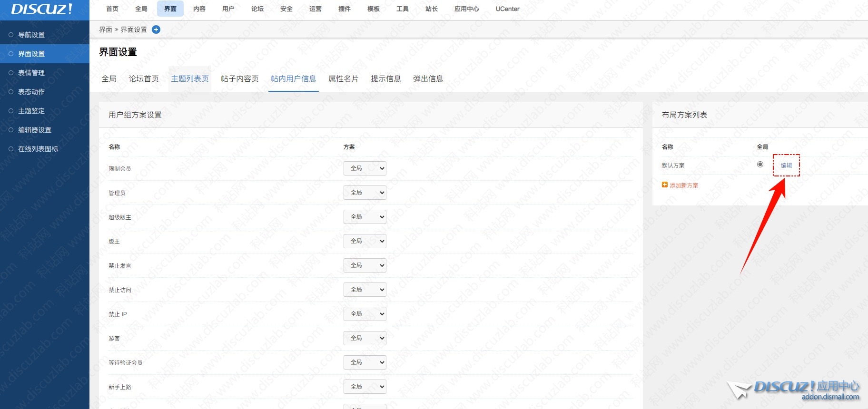Select 在线列表图标 in the sidebar
This screenshot has width=868, height=409.
(x=38, y=149)
